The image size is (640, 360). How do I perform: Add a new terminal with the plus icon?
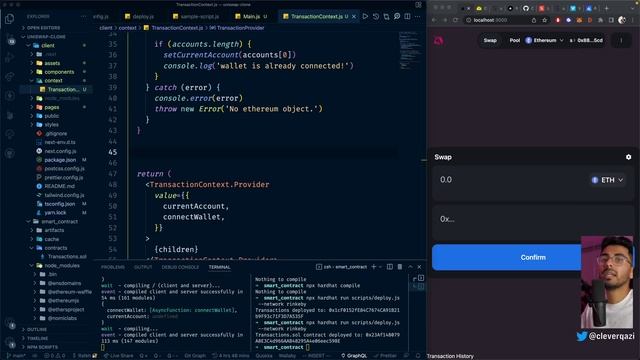pyautogui.click(x=373, y=267)
